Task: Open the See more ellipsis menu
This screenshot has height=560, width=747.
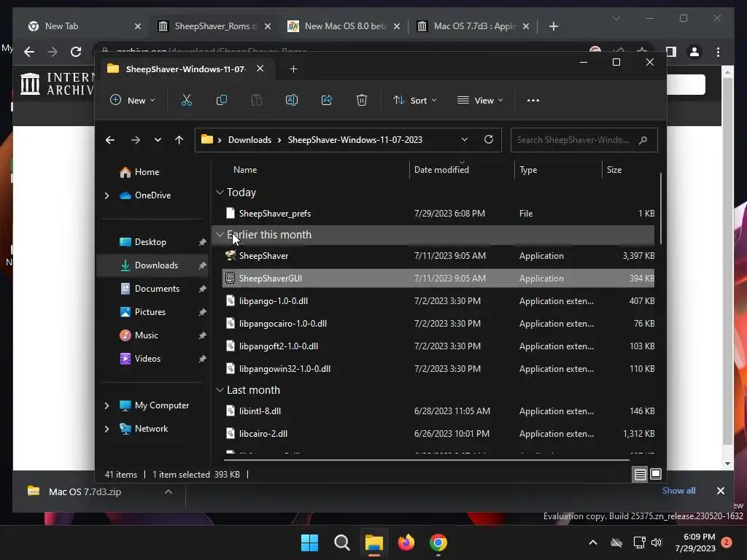Action: coord(533,101)
